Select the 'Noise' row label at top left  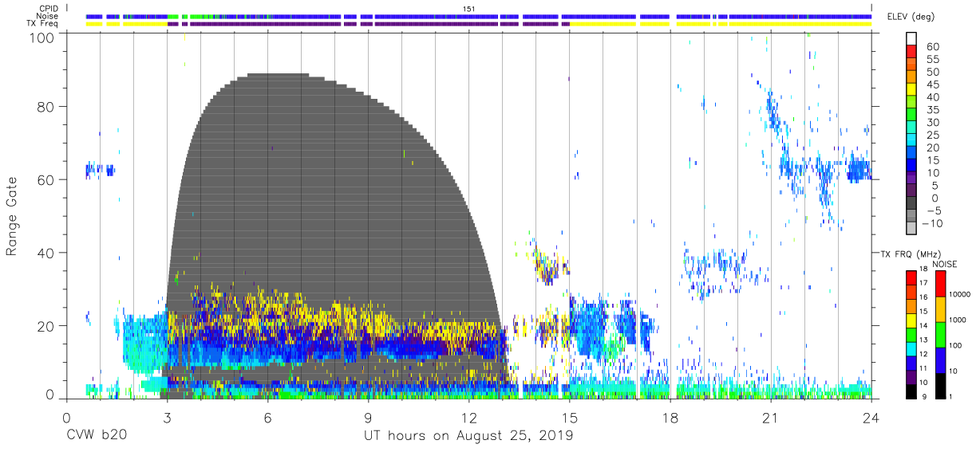pyautogui.click(x=49, y=16)
